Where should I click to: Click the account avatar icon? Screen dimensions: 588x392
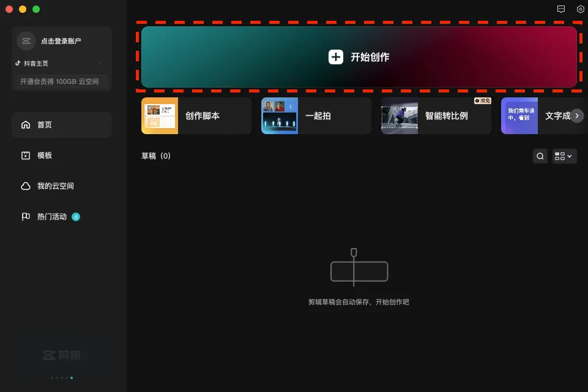[x=26, y=41]
